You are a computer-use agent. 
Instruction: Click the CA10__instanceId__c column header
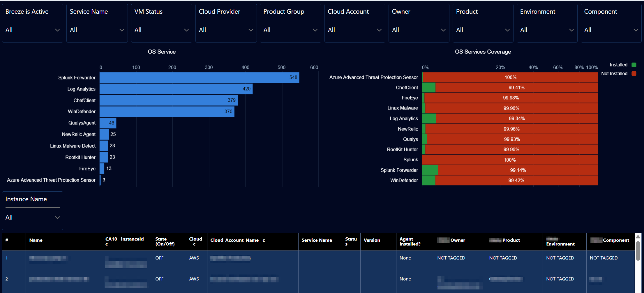click(127, 242)
